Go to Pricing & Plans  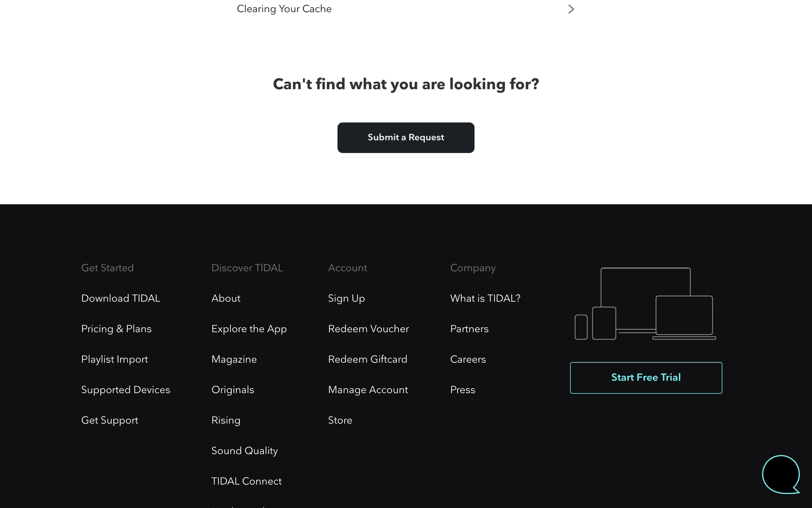(116, 329)
